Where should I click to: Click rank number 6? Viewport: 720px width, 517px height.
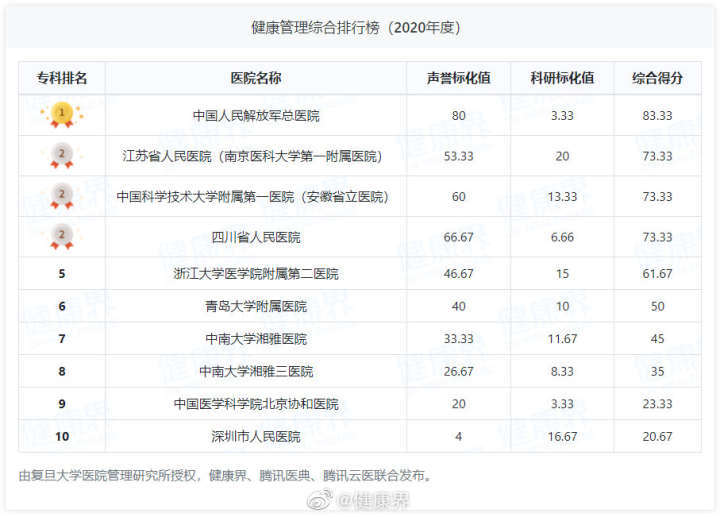click(x=62, y=306)
